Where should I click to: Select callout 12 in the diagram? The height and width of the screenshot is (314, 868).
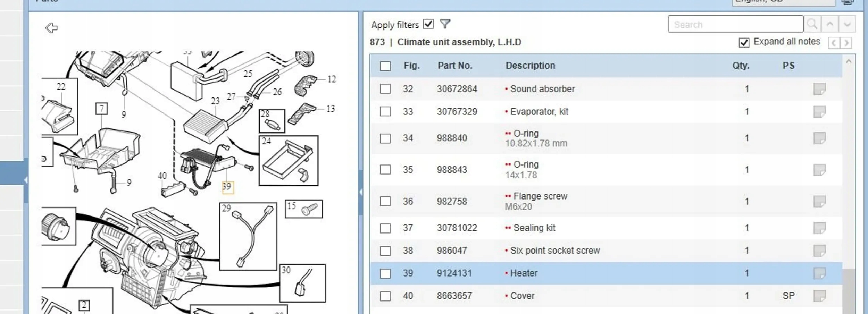tap(332, 79)
